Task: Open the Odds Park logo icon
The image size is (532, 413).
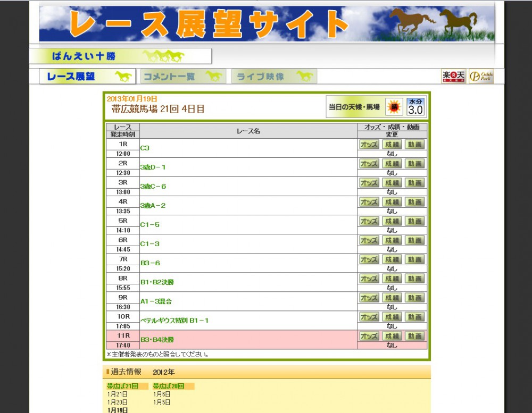Action: coord(481,77)
